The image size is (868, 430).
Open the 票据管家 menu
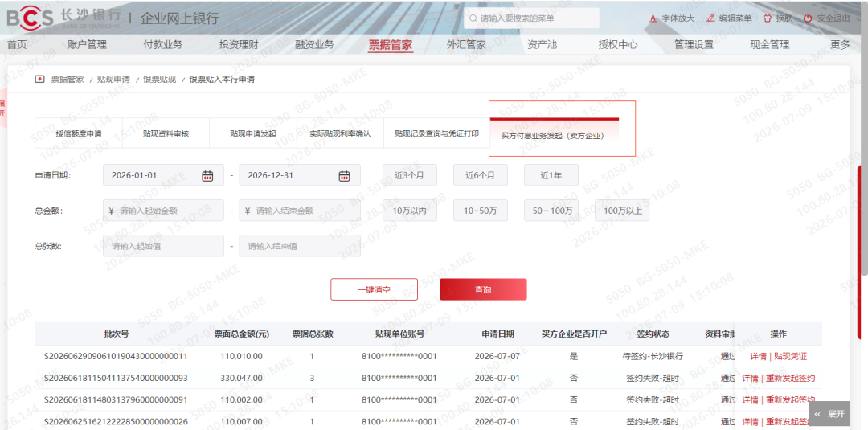pyautogui.click(x=391, y=45)
